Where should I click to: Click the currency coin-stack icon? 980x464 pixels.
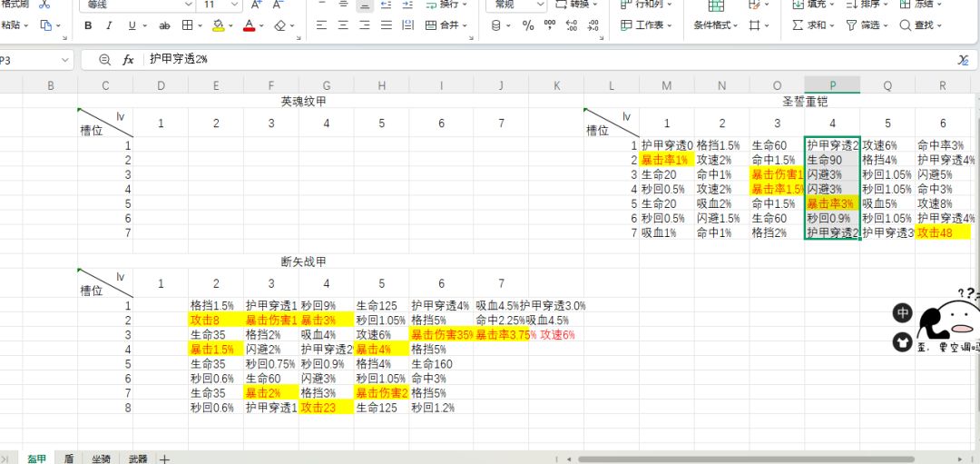coord(496,25)
